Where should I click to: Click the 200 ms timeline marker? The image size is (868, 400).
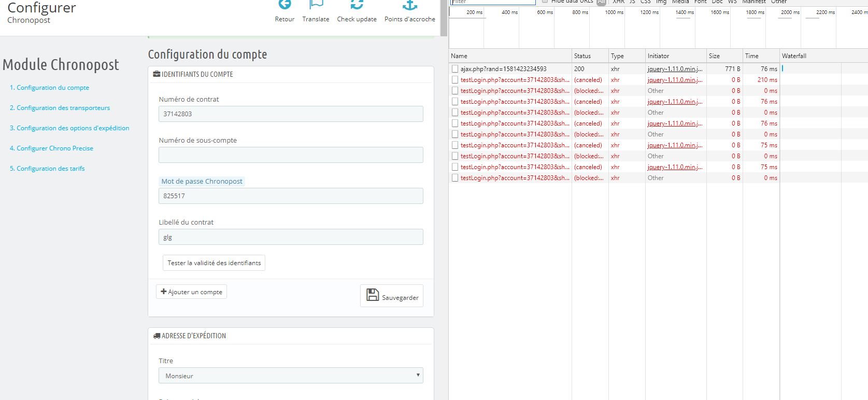pyautogui.click(x=474, y=12)
